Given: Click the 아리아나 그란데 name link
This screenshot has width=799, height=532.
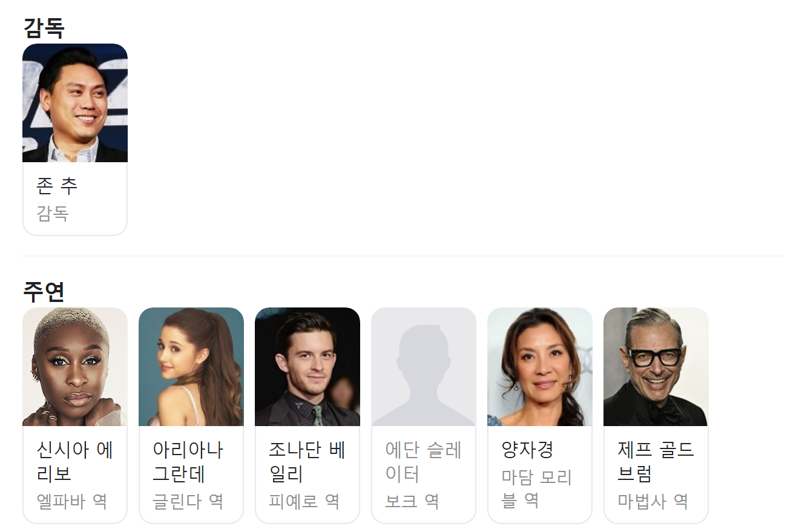Looking at the screenshot, I should coord(188,462).
